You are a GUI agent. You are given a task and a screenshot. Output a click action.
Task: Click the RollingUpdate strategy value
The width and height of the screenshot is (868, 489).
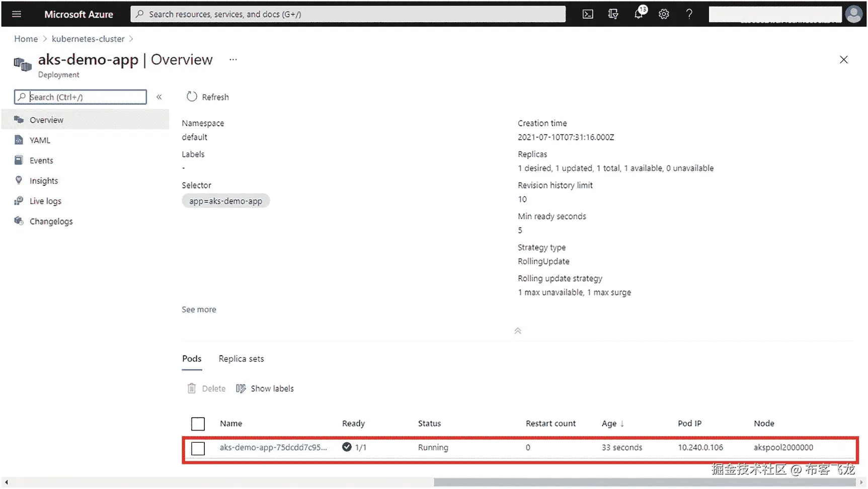tap(543, 262)
